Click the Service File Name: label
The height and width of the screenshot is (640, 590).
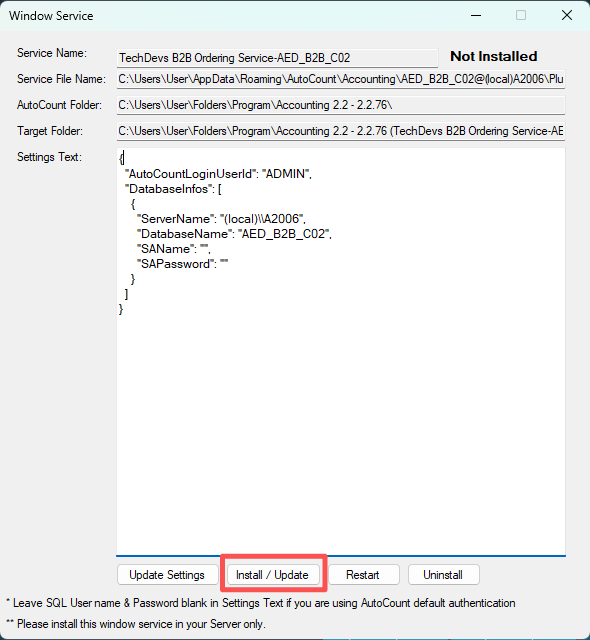coord(61,79)
